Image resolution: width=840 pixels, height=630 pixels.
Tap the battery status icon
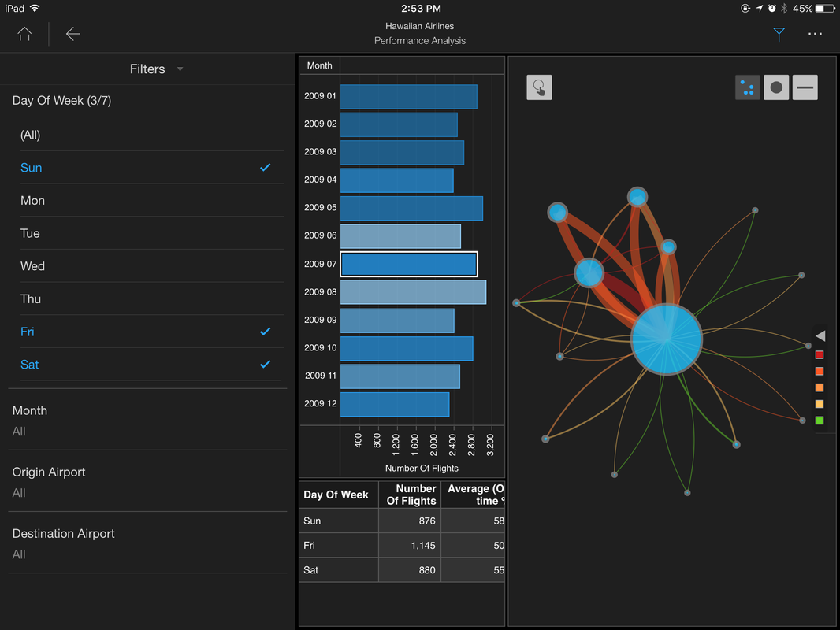825,9
